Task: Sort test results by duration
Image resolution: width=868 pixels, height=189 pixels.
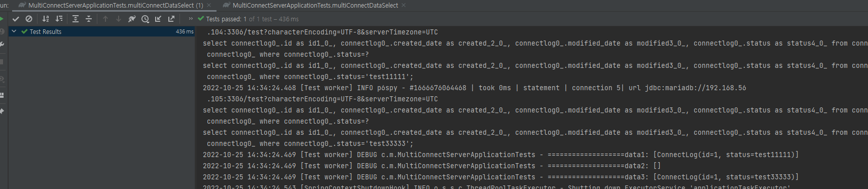Action: coord(59,19)
